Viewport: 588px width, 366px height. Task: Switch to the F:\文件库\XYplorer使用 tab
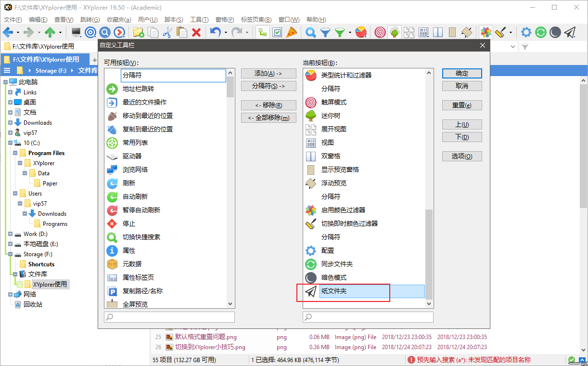click(x=46, y=59)
